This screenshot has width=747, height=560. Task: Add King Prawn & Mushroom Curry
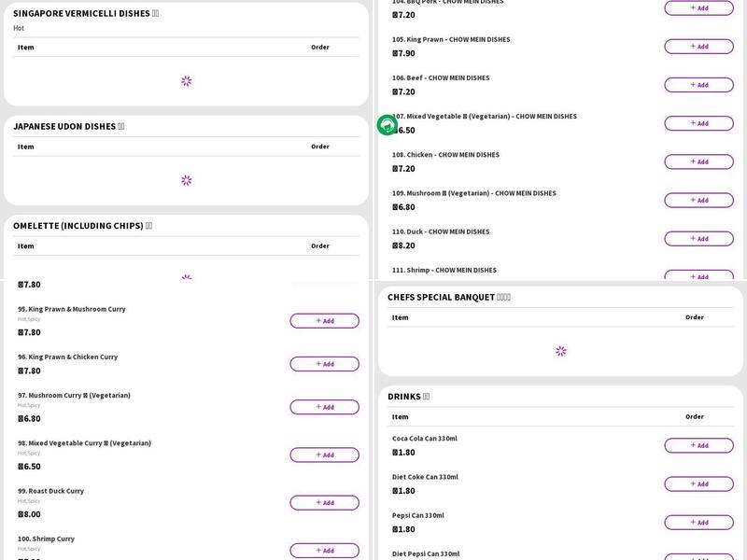coord(324,321)
